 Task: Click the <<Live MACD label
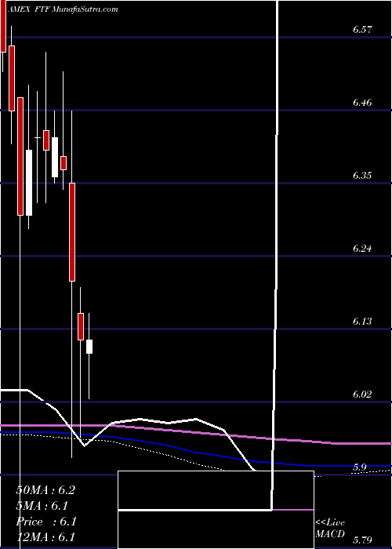coord(330,529)
